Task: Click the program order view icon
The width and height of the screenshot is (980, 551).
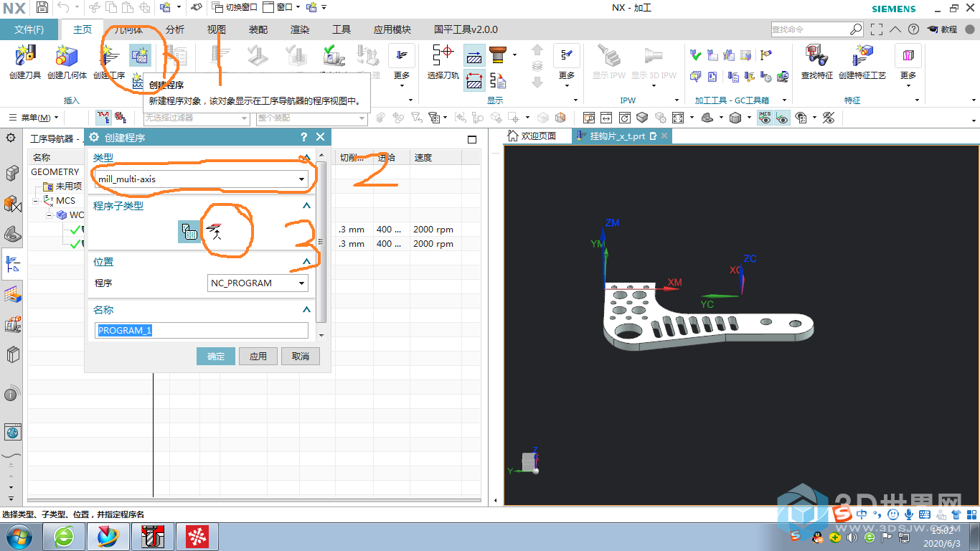Action: point(103,117)
